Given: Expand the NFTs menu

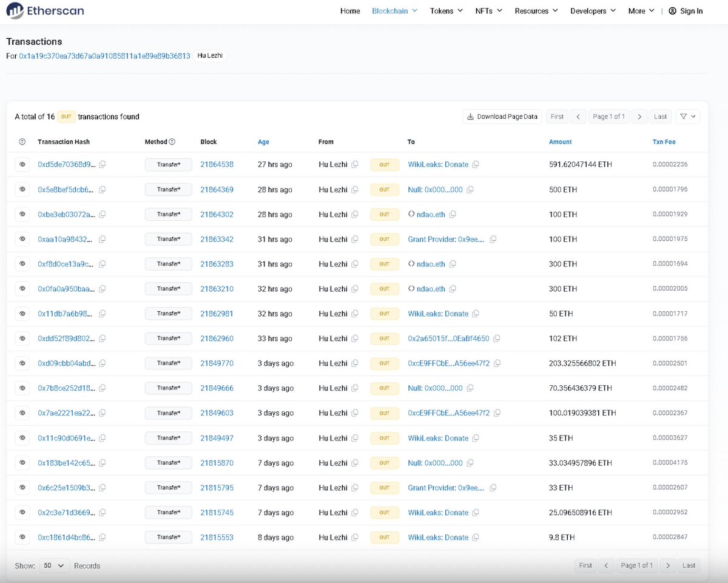Looking at the screenshot, I should [489, 11].
